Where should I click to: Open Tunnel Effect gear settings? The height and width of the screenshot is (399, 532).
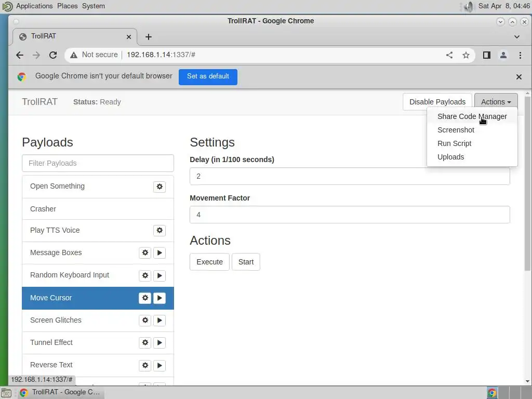pyautogui.click(x=145, y=343)
